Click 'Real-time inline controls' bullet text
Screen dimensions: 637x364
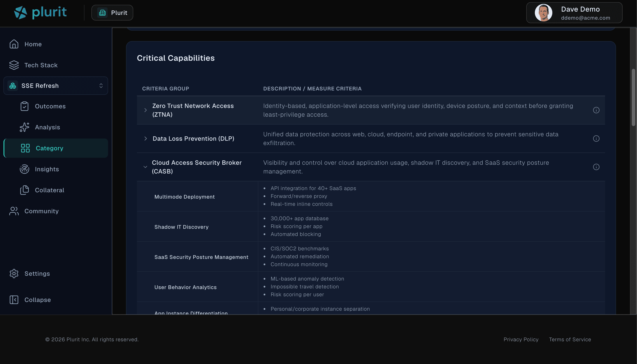point(301,204)
